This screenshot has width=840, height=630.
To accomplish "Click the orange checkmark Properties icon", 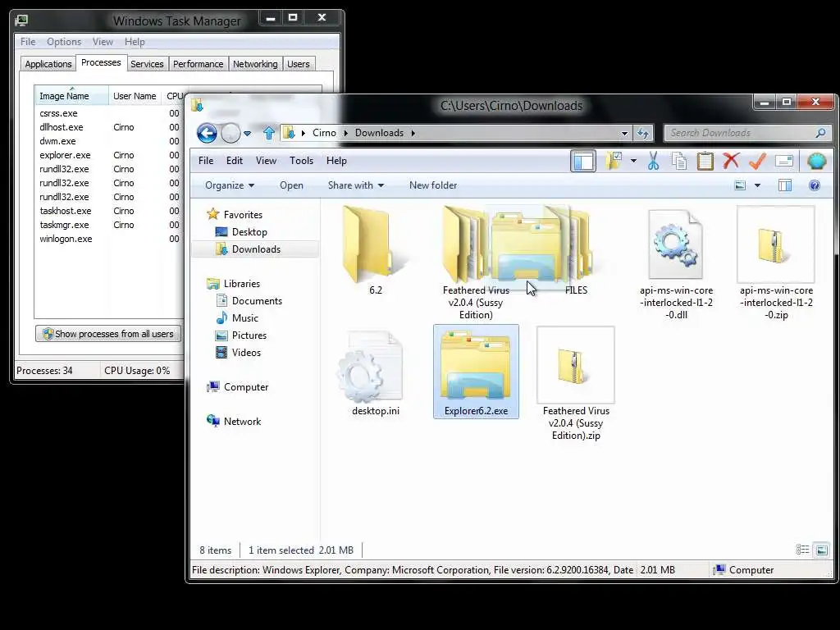I will click(x=757, y=161).
